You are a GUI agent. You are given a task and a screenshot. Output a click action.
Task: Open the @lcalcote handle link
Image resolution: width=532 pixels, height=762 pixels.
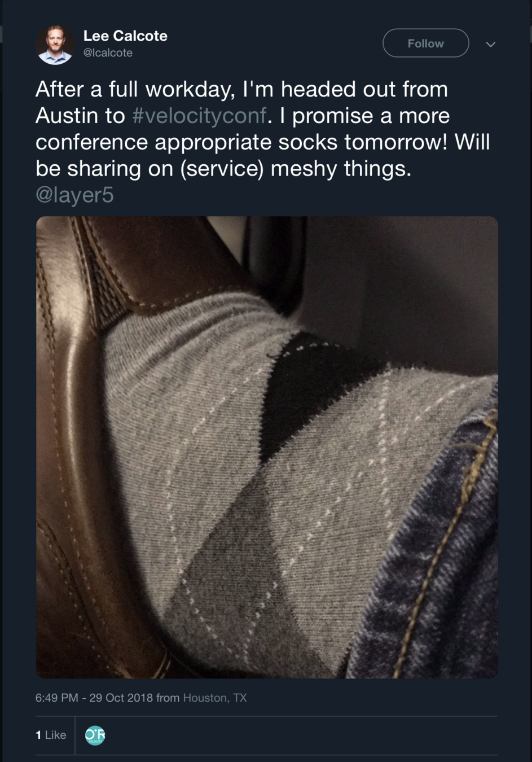[x=108, y=52]
